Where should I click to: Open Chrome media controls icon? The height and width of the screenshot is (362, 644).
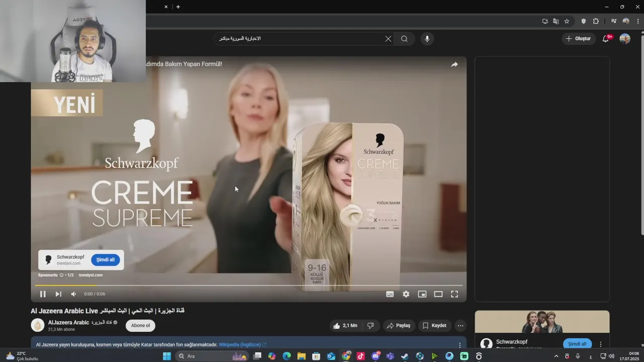click(x=614, y=21)
